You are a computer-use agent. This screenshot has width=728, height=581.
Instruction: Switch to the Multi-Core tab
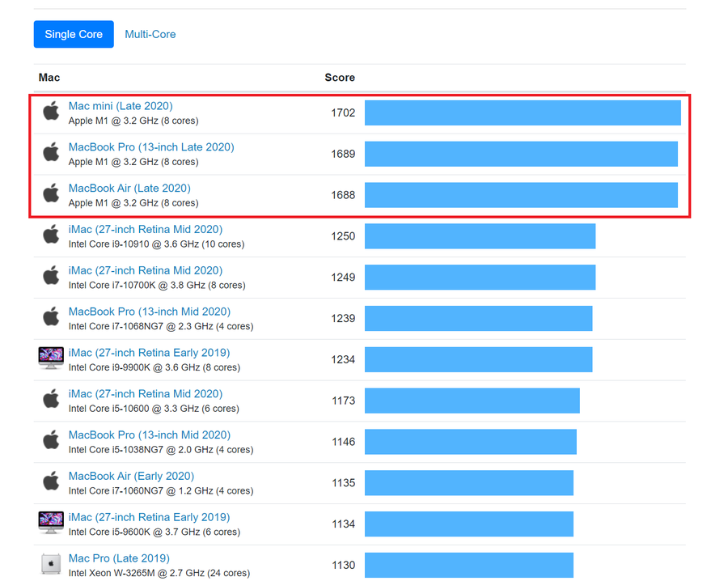pyautogui.click(x=150, y=34)
